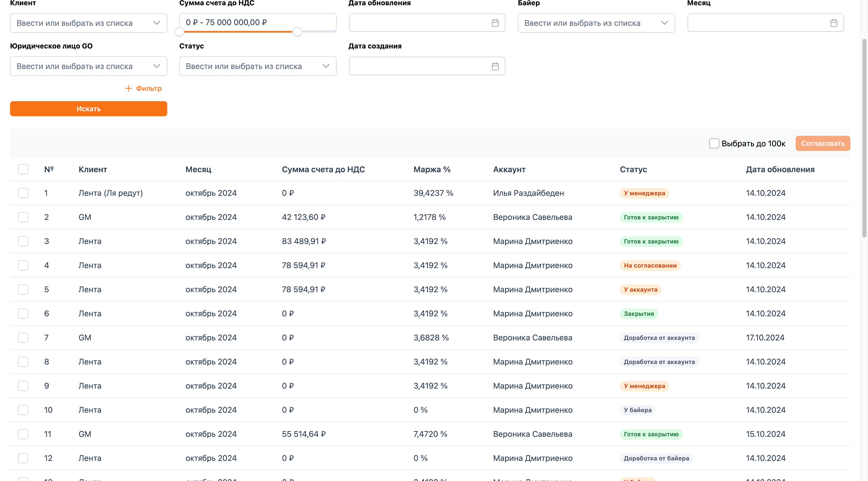Click the Месяц filter input field
The image size is (868, 481).
tap(766, 23)
